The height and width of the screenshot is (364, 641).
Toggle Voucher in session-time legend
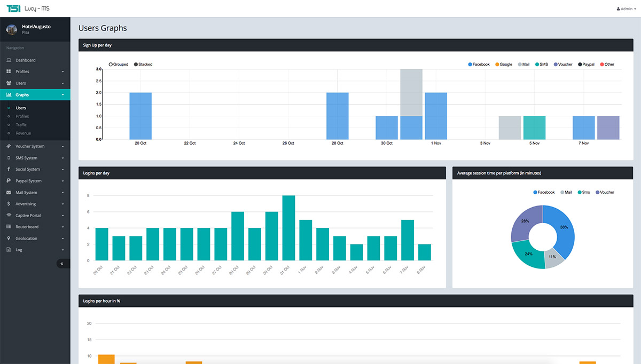coord(604,192)
